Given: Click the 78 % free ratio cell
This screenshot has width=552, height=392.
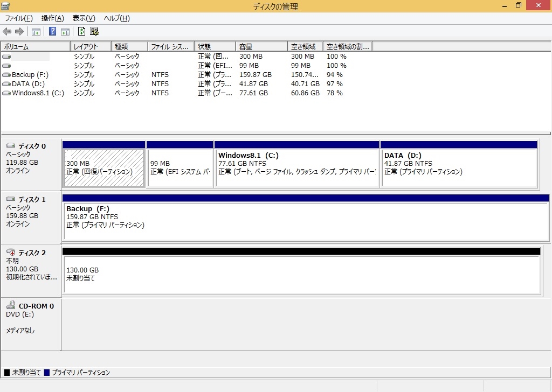Looking at the screenshot, I should click(x=334, y=93).
